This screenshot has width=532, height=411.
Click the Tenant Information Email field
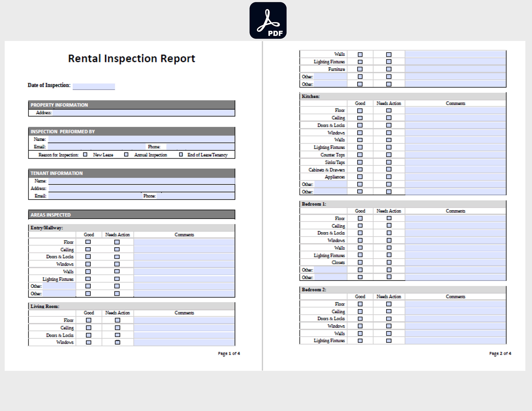95,196
